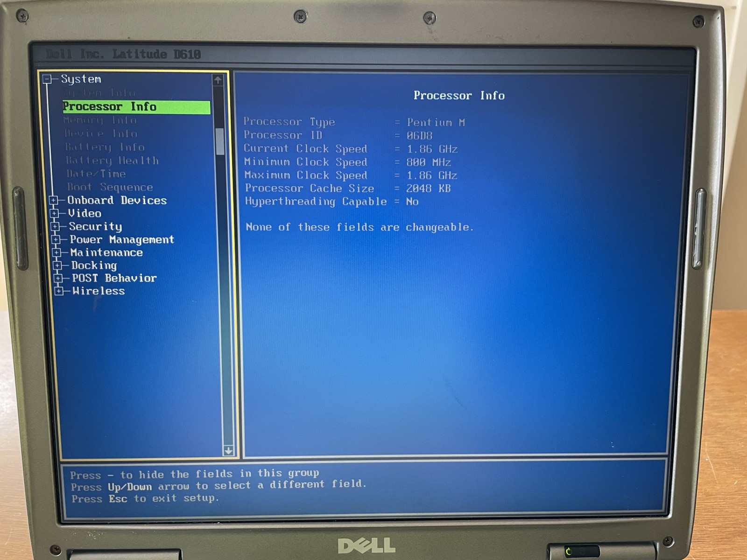Open the Device Info entry
This screenshot has width=747, height=560.
coord(101,134)
